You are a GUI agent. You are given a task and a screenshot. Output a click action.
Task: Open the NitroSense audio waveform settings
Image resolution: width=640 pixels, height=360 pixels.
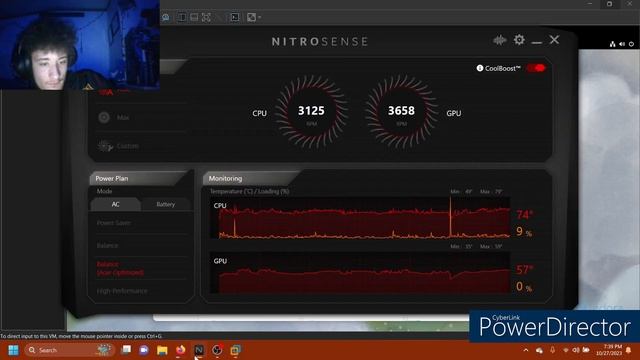point(500,40)
